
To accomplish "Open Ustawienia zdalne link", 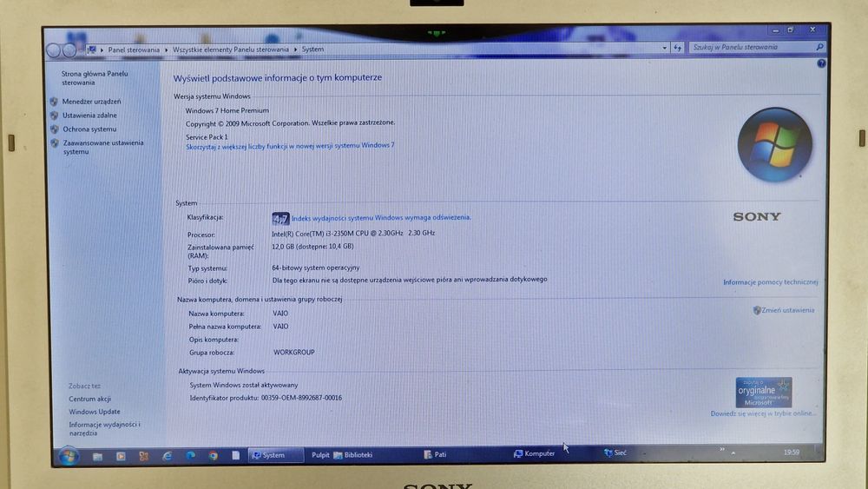I will pyautogui.click(x=89, y=116).
